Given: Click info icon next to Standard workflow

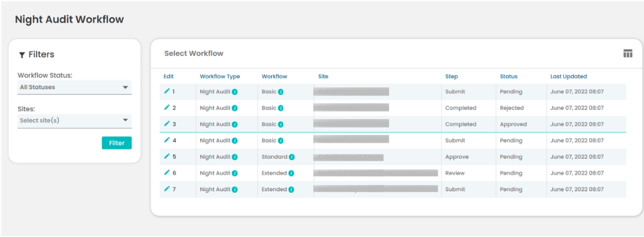Looking at the screenshot, I should click(x=292, y=157).
